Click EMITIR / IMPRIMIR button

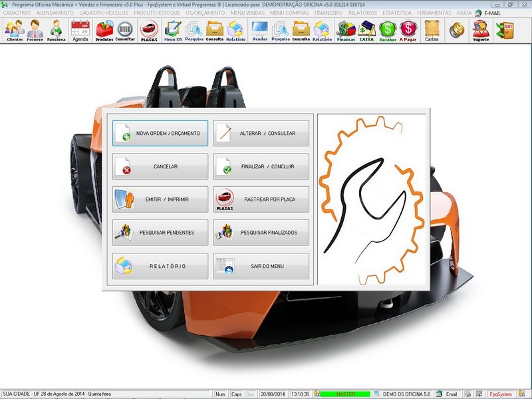(x=160, y=199)
